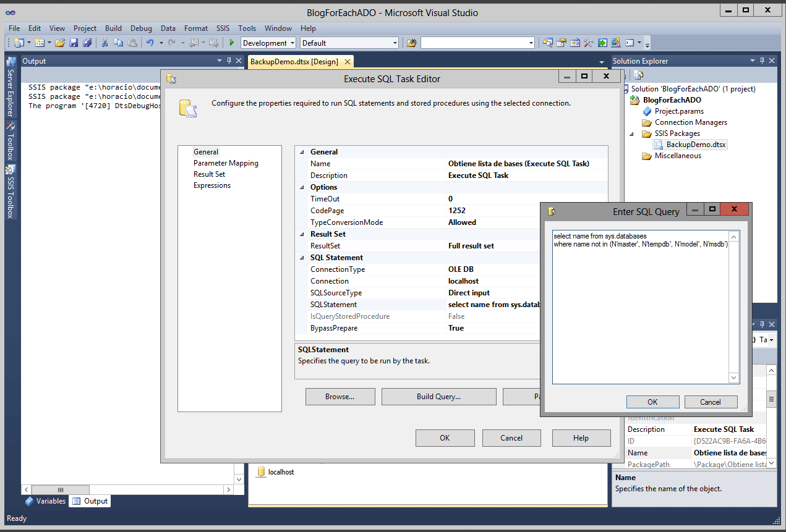
Task: Open the Debug menu
Action: (x=141, y=28)
